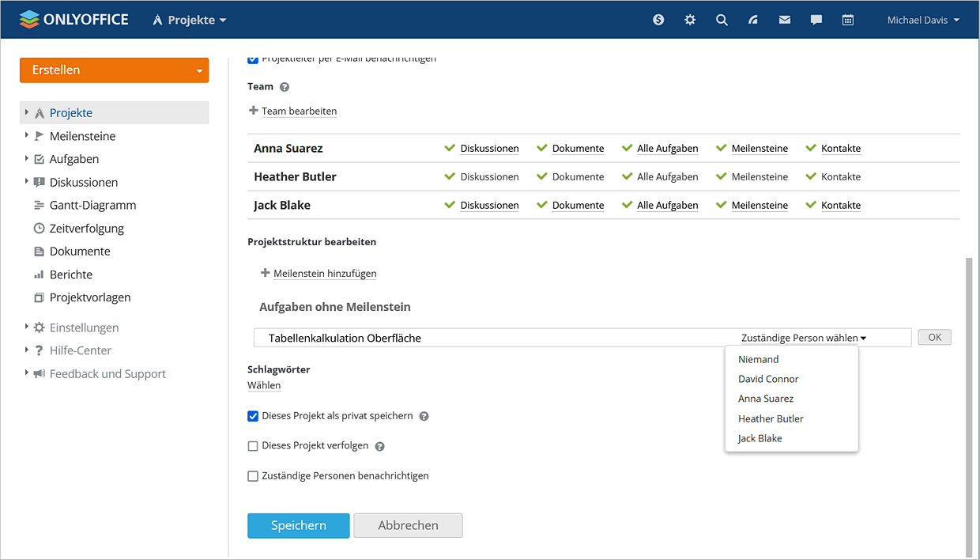
Task: Click the Berichte chart icon
Action: coord(39,274)
